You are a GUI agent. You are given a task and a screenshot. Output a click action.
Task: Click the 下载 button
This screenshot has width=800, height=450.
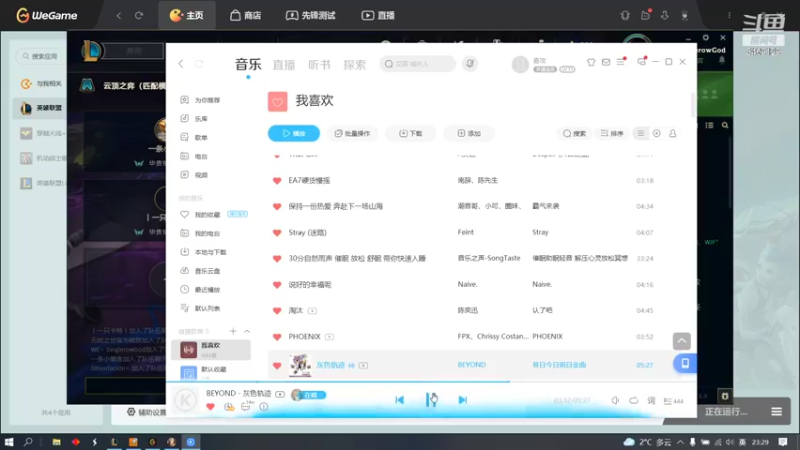[x=411, y=133]
